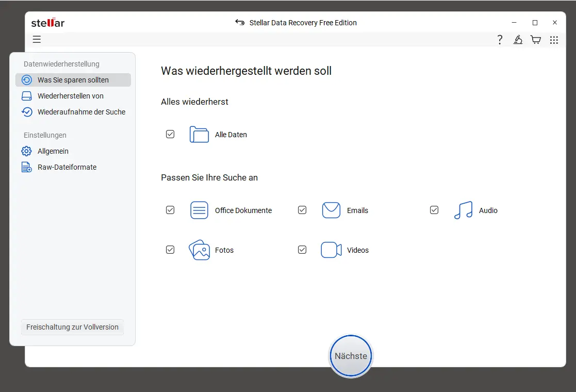576x392 pixels.
Task: Click the Videos camera icon
Action: pyautogui.click(x=331, y=250)
